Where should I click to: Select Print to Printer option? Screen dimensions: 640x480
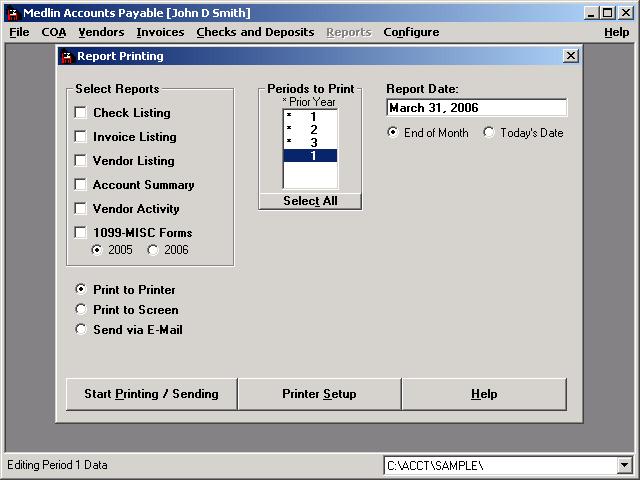click(x=81, y=289)
